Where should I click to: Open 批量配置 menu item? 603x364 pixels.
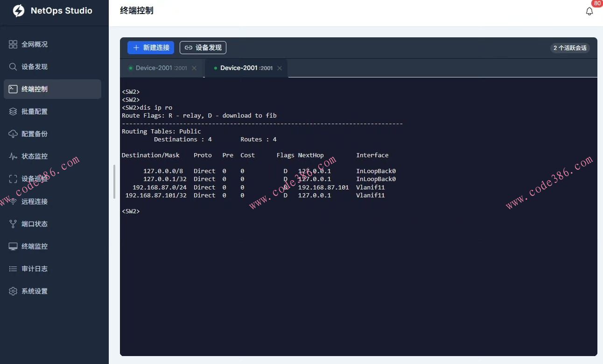pos(52,112)
